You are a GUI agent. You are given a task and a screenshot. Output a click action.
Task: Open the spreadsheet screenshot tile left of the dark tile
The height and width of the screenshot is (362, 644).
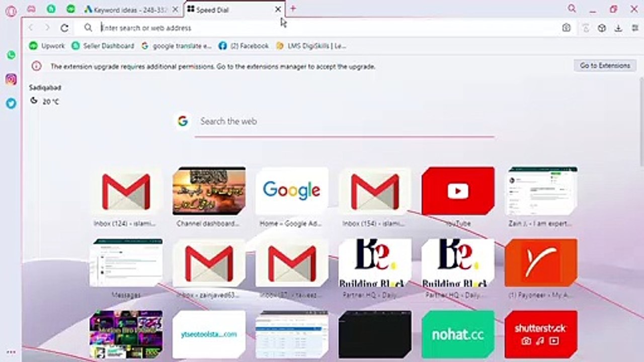pos(292,334)
